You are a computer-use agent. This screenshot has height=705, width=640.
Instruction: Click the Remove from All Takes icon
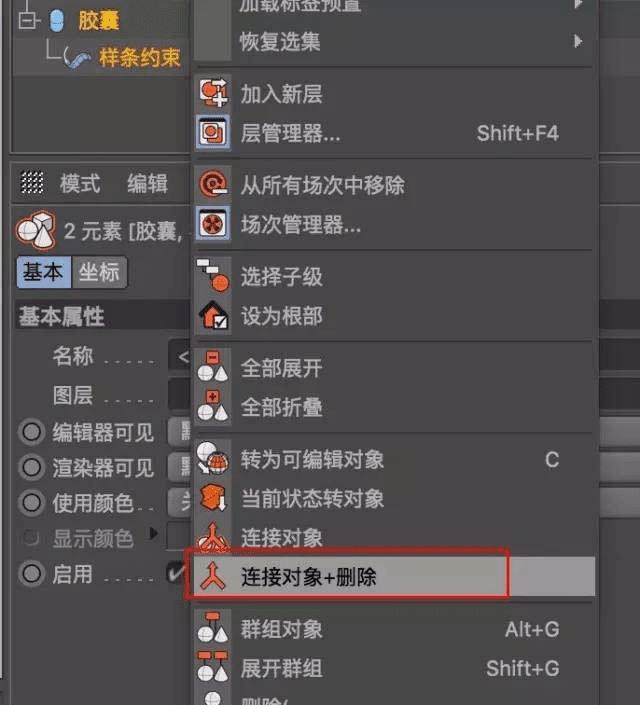[214, 185]
